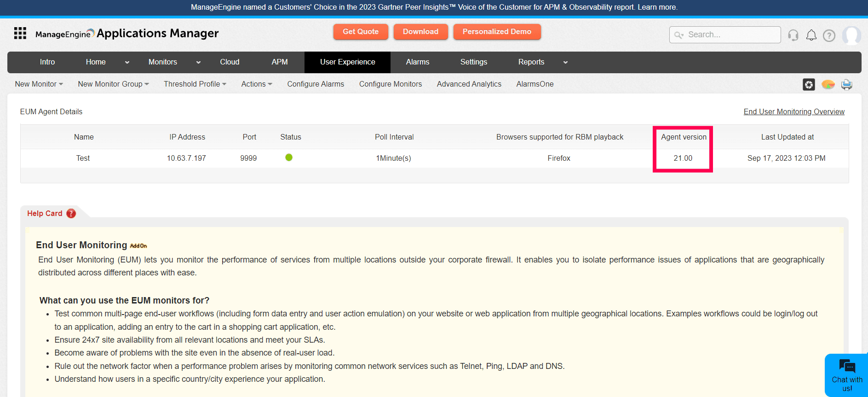Select the User Experience tab
868x397 pixels.
click(x=348, y=62)
